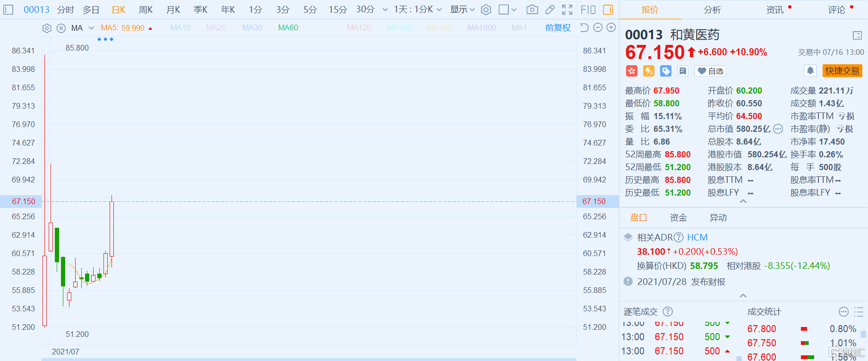
Task: Switch to the 15分 interval
Action: (x=338, y=9)
